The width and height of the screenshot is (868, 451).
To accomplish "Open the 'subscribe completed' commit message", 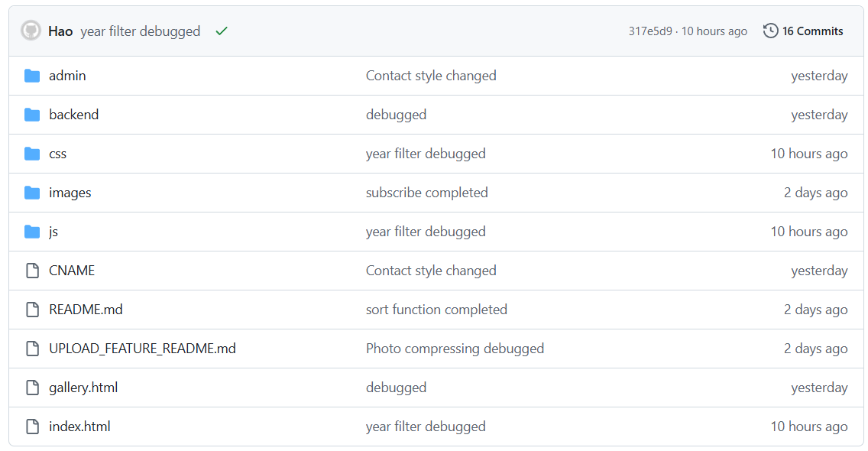I will click(426, 193).
